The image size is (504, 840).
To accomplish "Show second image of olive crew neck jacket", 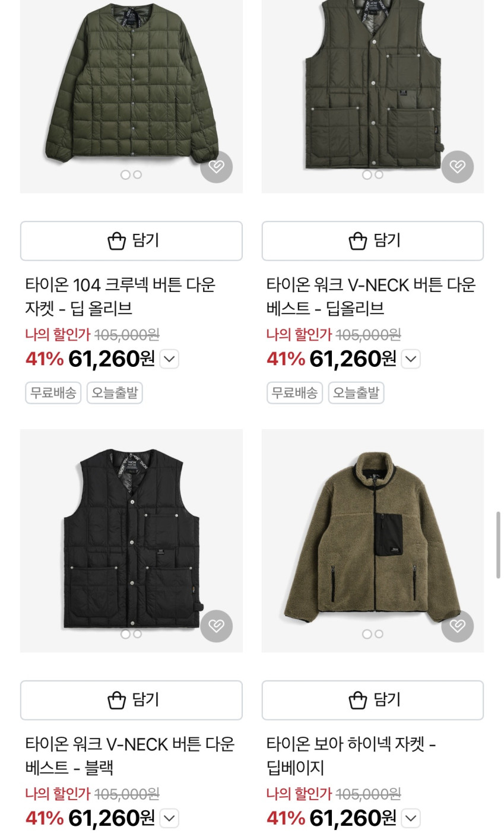I will (x=138, y=175).
